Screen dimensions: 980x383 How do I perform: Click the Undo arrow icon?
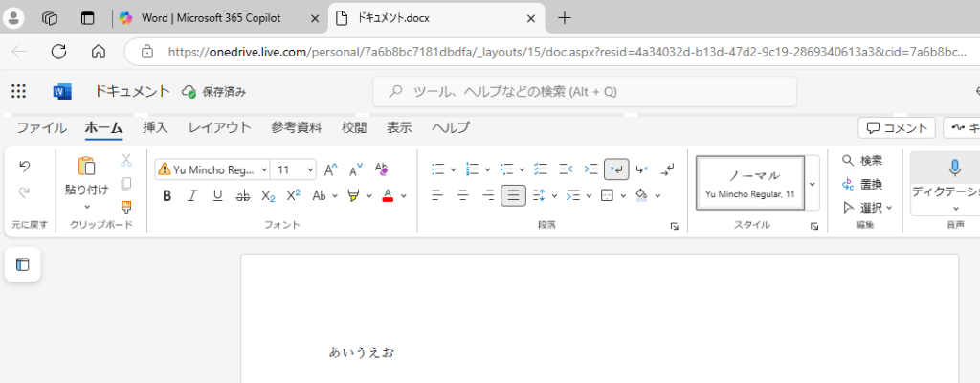pos(25,167)
